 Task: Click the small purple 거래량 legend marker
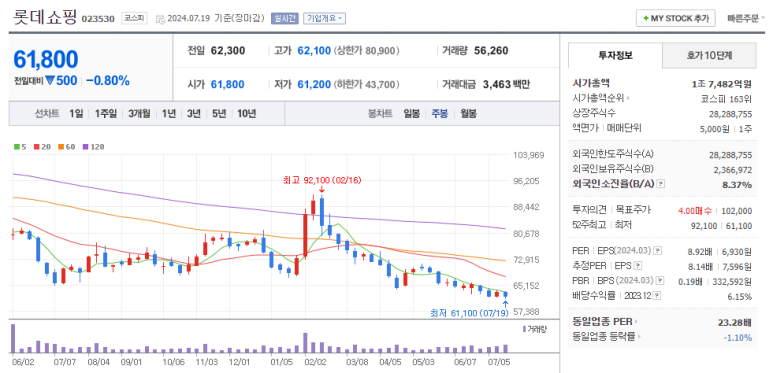pyautogui.click(x=524, y=329)
